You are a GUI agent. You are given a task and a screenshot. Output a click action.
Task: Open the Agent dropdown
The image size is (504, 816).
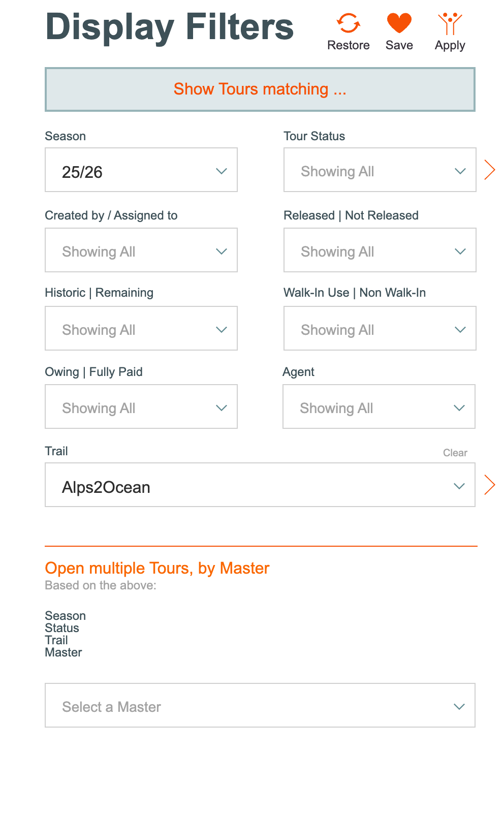[379, 406]
